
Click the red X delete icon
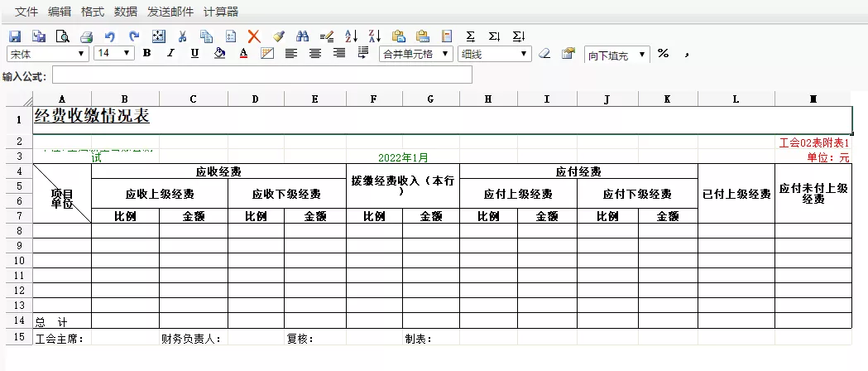(x=254, y=36)
